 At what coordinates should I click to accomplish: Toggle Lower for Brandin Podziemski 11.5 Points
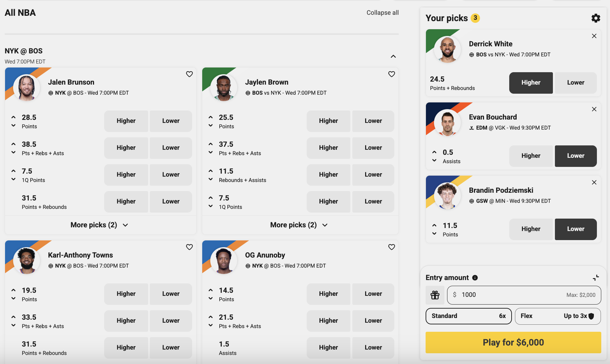[x=576, y=229]
